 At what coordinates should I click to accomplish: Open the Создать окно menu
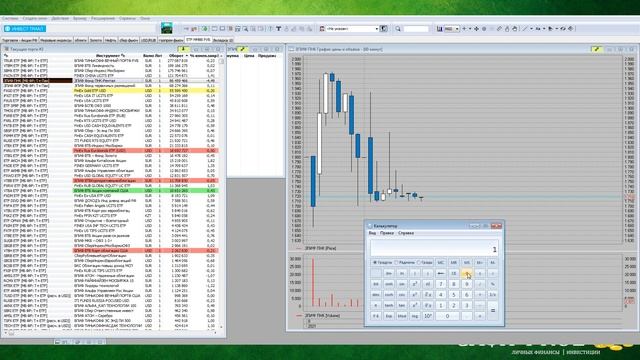coord(35,18)
